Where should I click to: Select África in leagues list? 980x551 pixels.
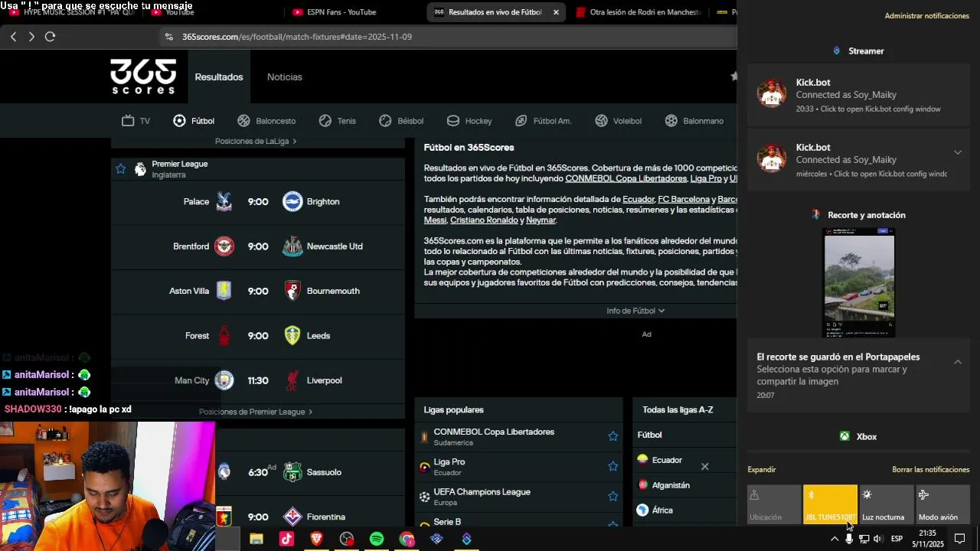[x=662, y=510]
